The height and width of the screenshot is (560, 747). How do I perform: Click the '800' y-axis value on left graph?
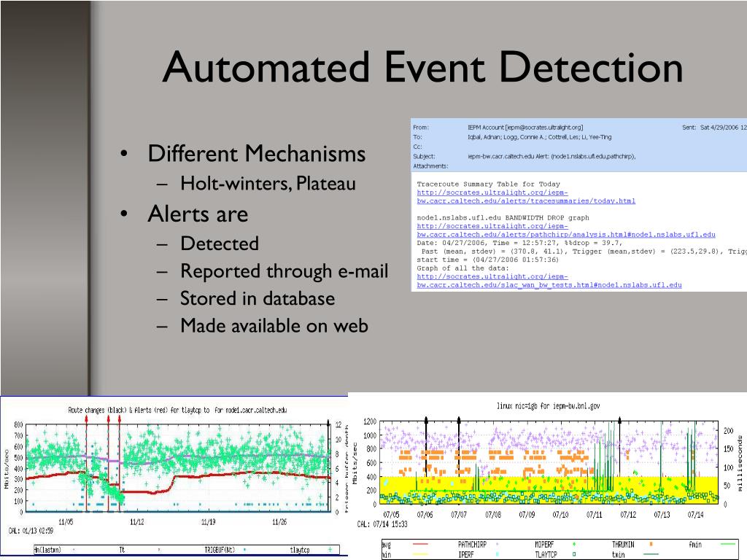pos(18,425)
